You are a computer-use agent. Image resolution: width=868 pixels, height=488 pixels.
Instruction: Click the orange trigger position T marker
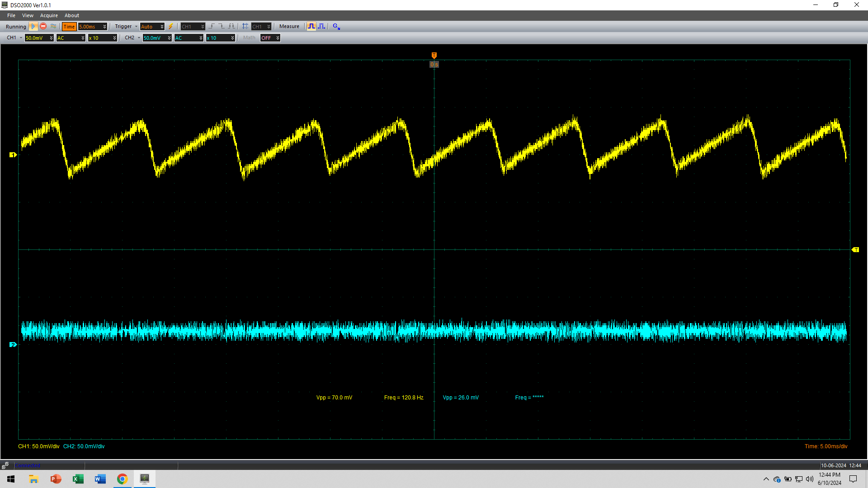point(434,56)
